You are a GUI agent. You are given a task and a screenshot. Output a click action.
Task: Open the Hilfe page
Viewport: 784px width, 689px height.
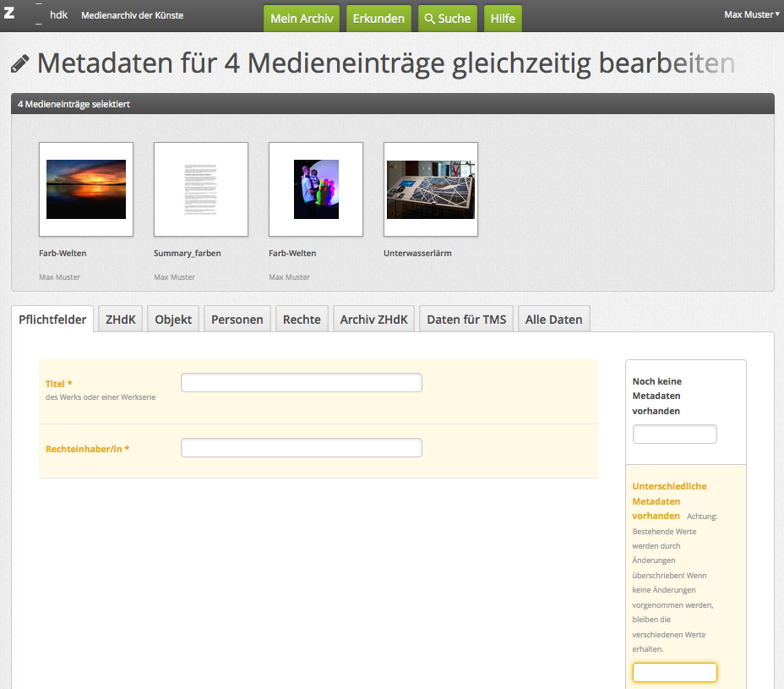click(503, 19)
